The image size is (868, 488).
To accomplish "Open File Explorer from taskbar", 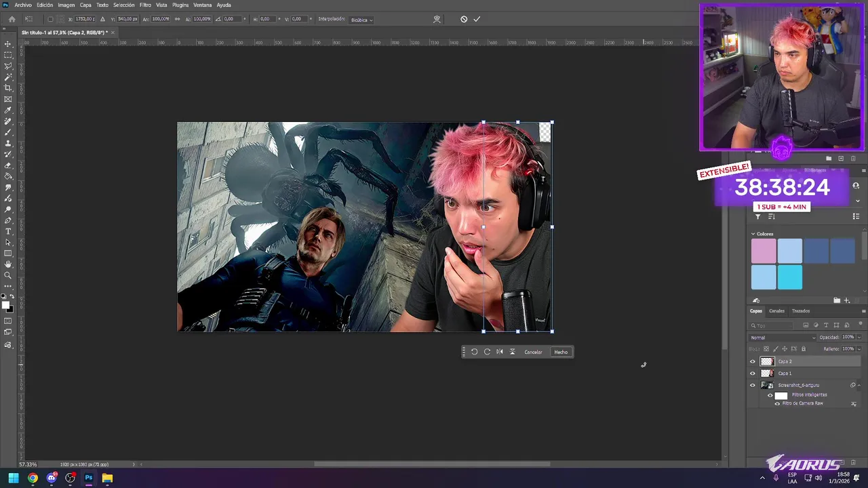I will [x=107, y=478].
